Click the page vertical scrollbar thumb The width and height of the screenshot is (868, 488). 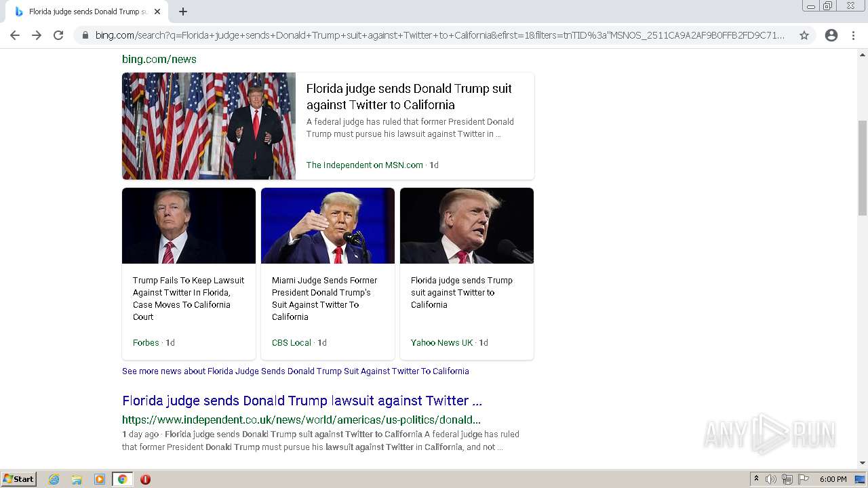pyautogui.click(x=863, y=168)
